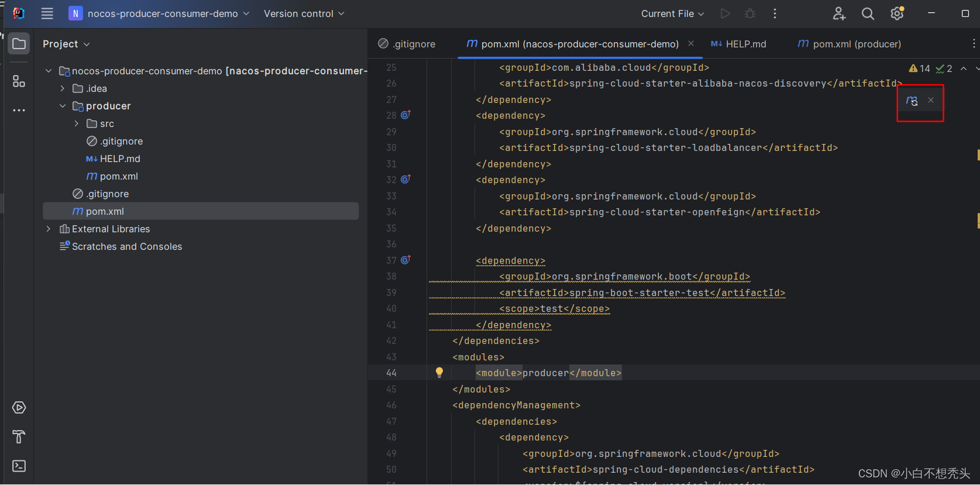Open Search Everywhere magnifier
Screen dimensions: 980x485
pos(868,13)
